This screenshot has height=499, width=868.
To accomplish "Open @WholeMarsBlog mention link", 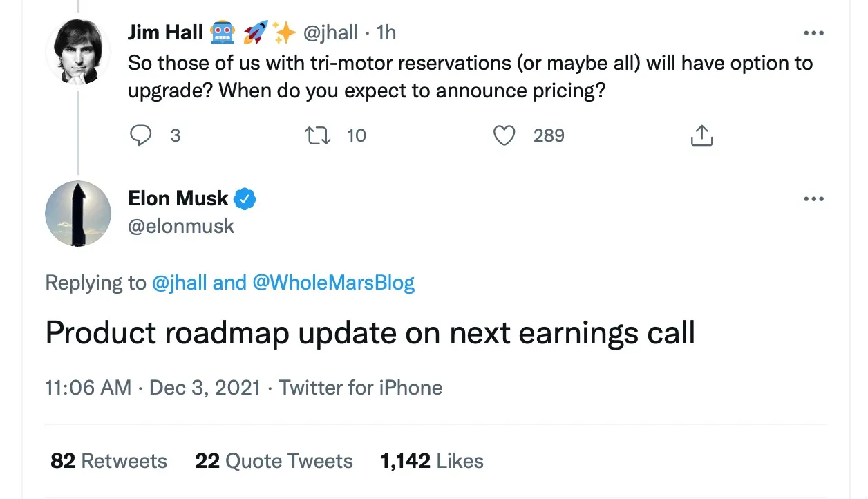I will coord(334,283).
